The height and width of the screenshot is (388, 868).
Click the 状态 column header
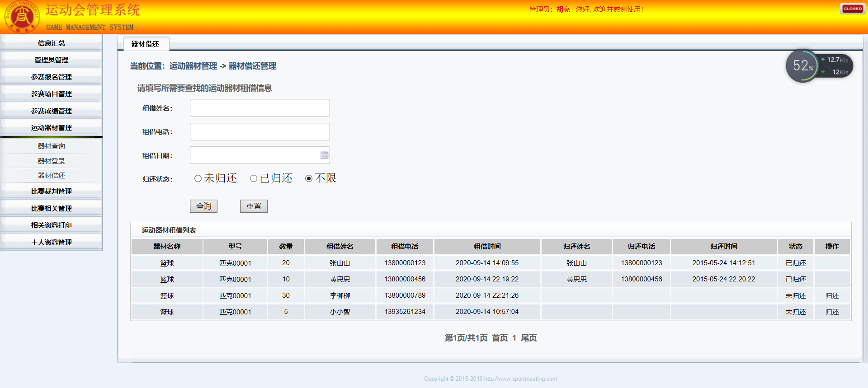point(796,247)
